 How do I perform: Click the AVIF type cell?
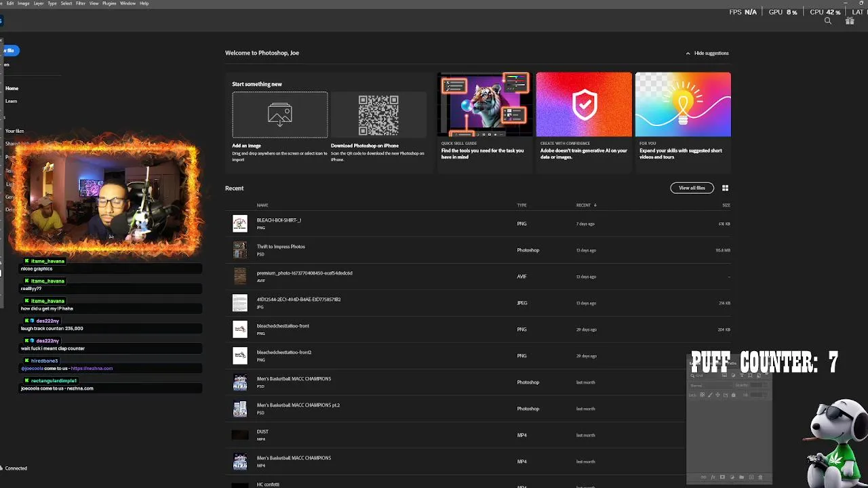pos(521,277)
